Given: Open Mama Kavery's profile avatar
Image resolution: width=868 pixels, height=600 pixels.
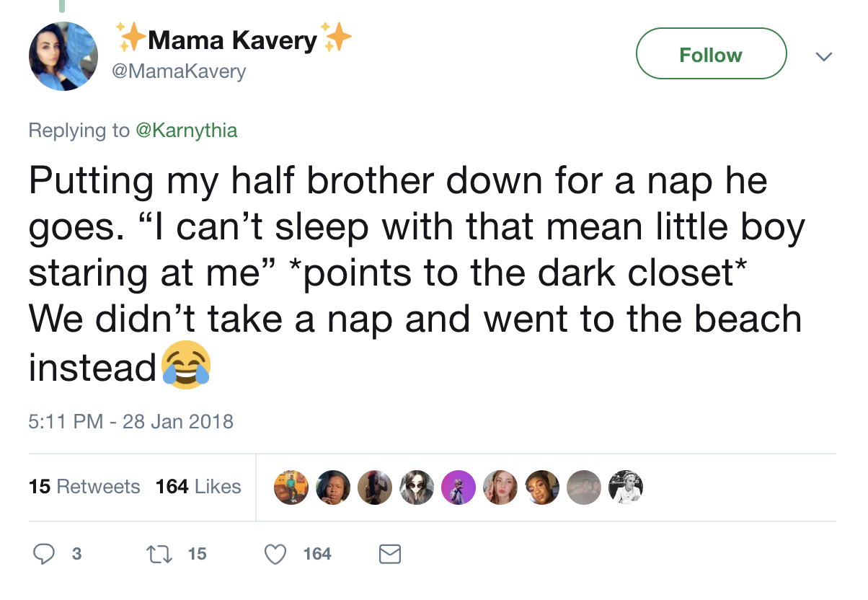Looking at the screenshot, I should [x=63, y=56].
